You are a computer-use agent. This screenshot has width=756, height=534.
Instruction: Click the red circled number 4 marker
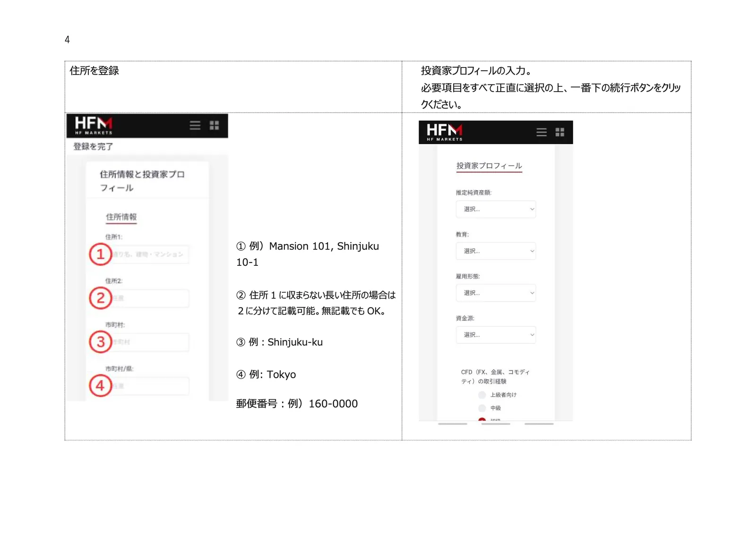[x=100, y=385]
